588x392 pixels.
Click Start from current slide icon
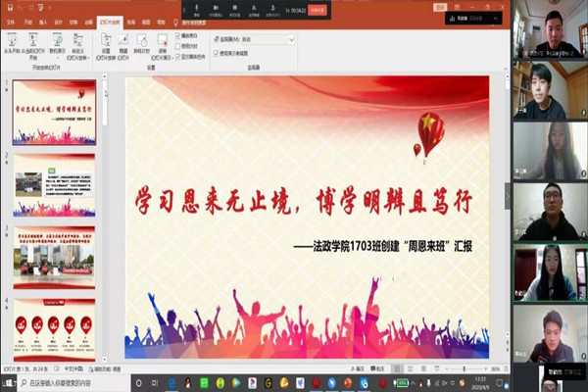[33, 42]
